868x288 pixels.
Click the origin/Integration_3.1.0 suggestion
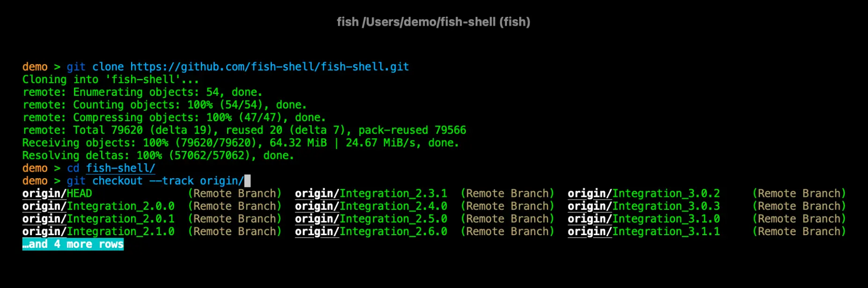(x=644, y=219)
